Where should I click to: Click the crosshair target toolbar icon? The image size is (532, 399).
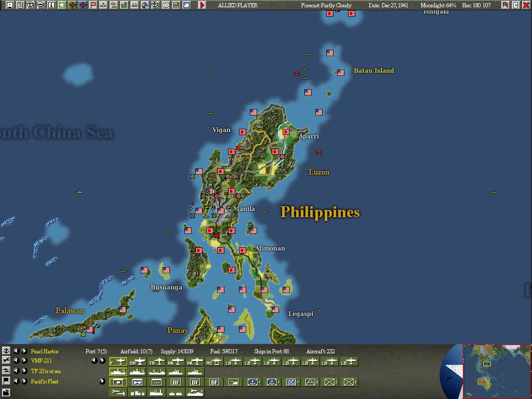155,5
